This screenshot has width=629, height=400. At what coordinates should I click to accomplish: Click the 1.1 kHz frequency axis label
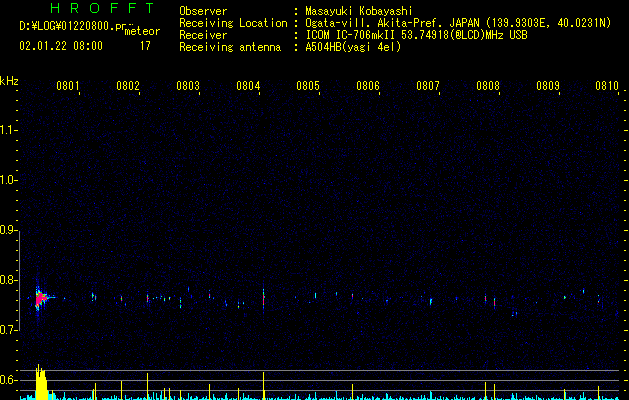[x=8, y=130]
